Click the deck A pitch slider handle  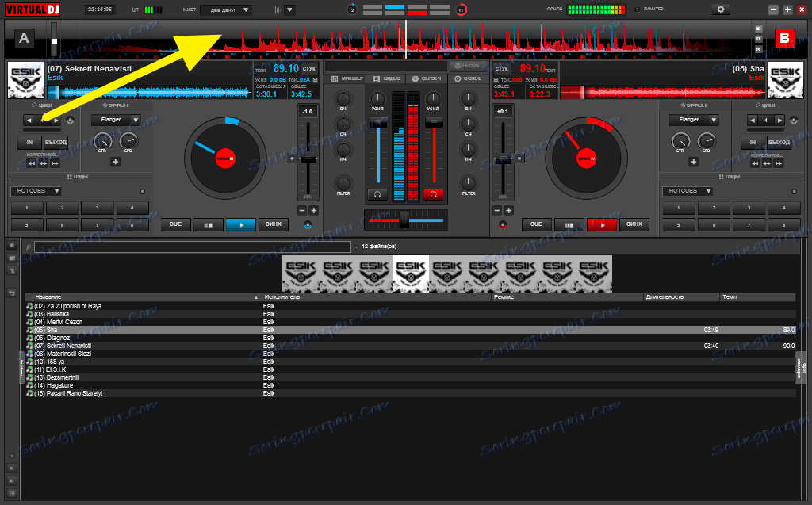pos(308,159)
